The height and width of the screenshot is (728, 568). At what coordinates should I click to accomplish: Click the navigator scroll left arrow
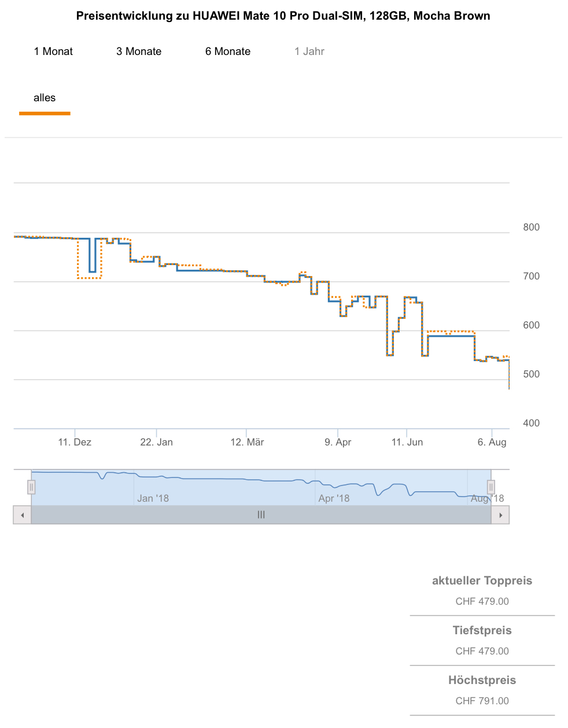point(23,515)
